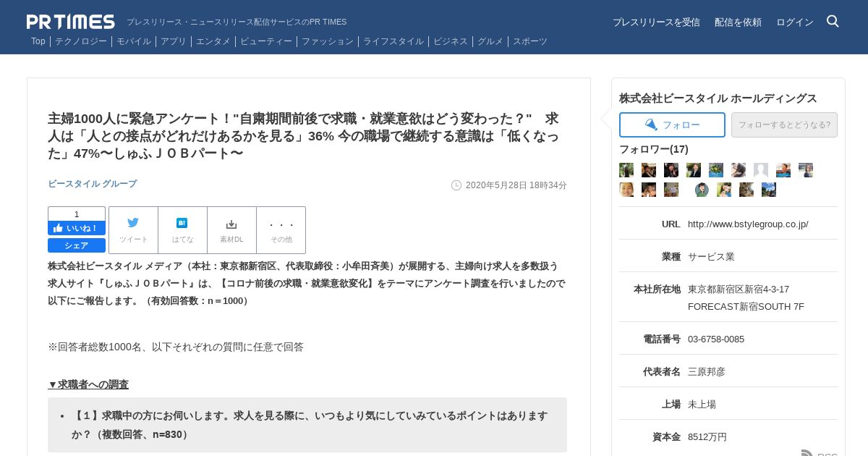Click the Facebook like count bubble showing 1
The image size is (868, 456).
coord(77,214)
